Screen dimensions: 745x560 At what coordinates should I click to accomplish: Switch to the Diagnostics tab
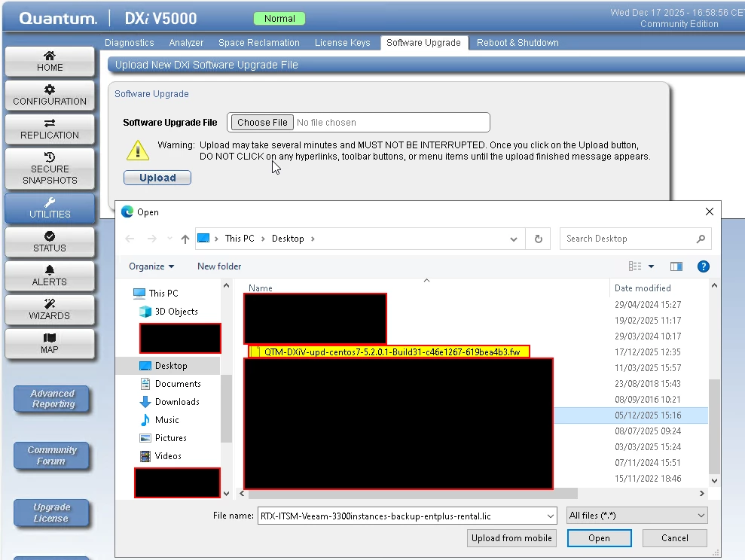130,43
